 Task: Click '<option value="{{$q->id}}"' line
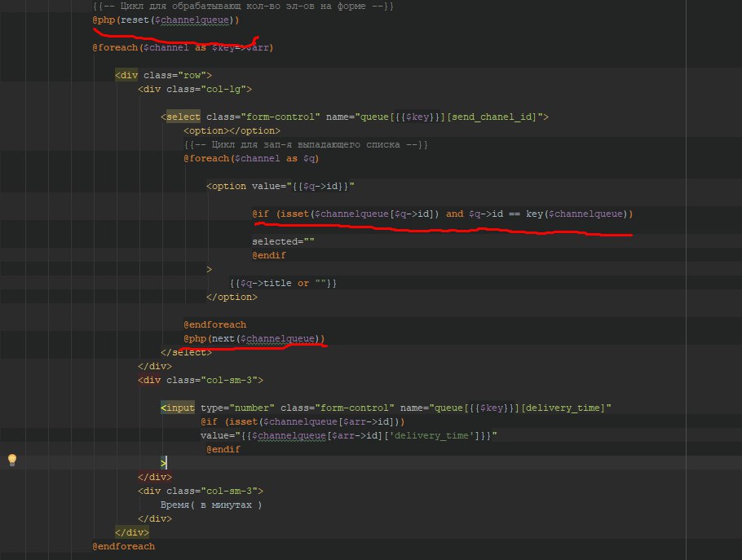(280, 186)
